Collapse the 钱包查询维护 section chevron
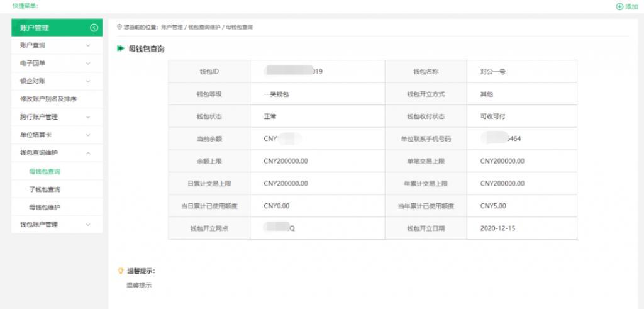 click(88, 153)
